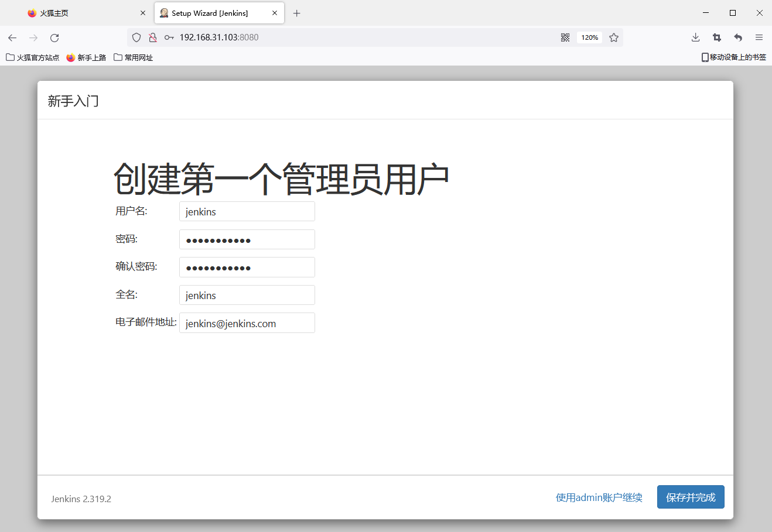Click the browser back arrow icon

[x=12, y=37]
